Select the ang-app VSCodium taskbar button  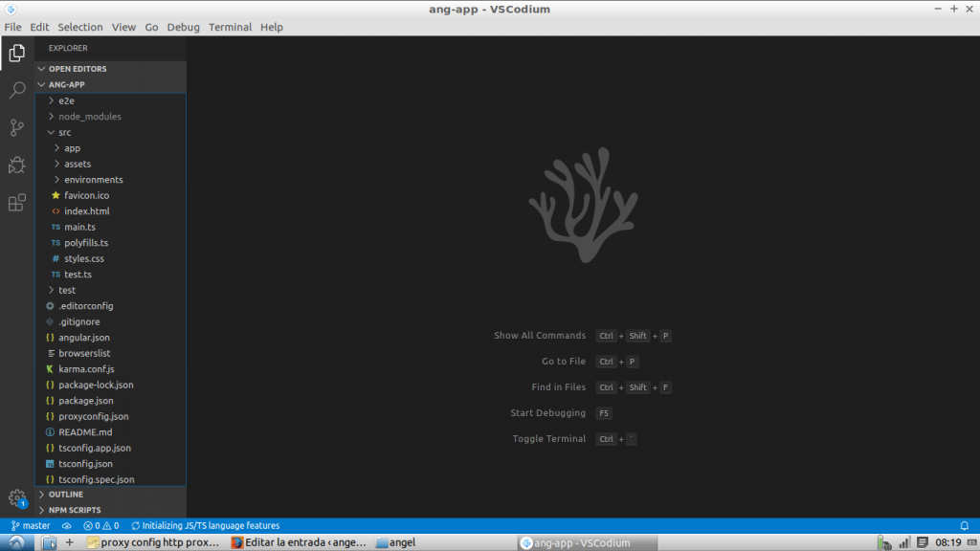[x=587, y=543]
